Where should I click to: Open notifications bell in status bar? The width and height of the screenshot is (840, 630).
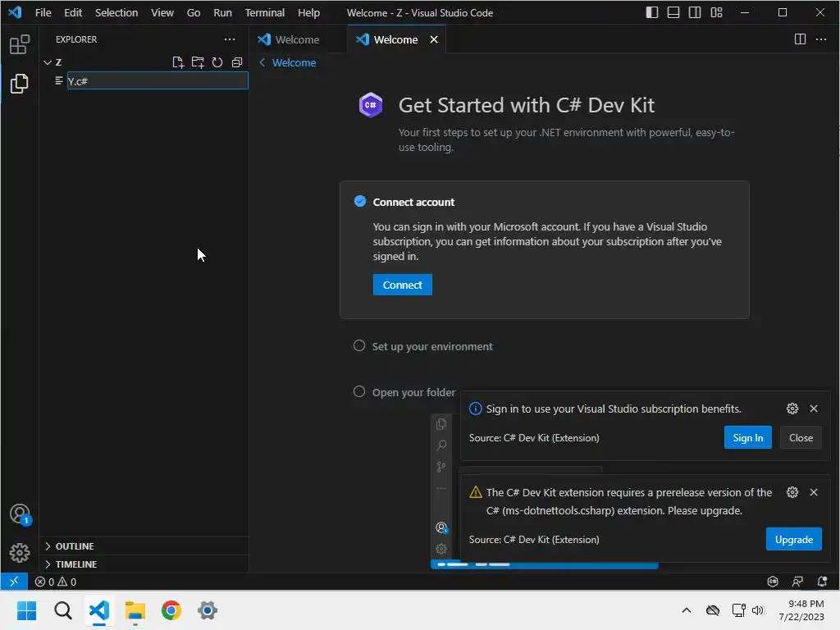[822, 582]
